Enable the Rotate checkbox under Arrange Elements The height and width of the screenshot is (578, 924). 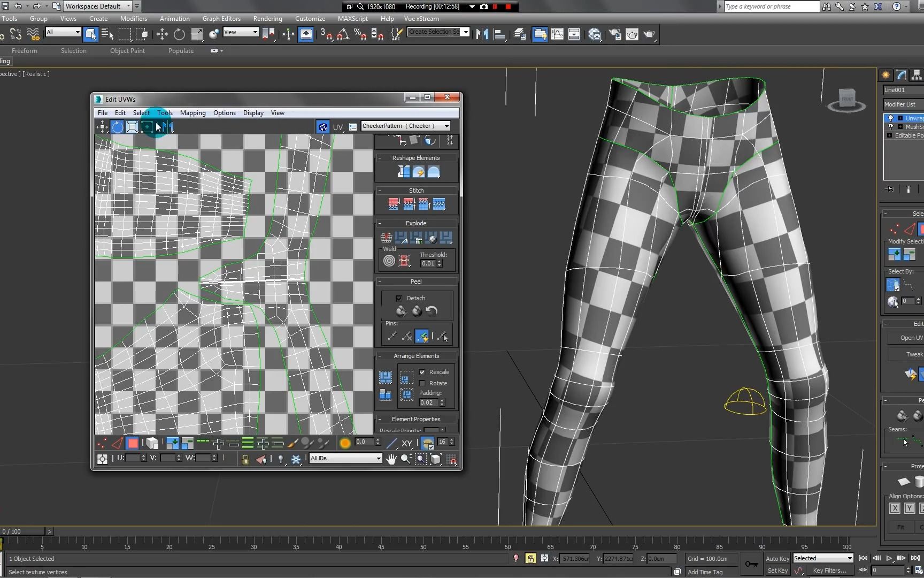(422, 383)
